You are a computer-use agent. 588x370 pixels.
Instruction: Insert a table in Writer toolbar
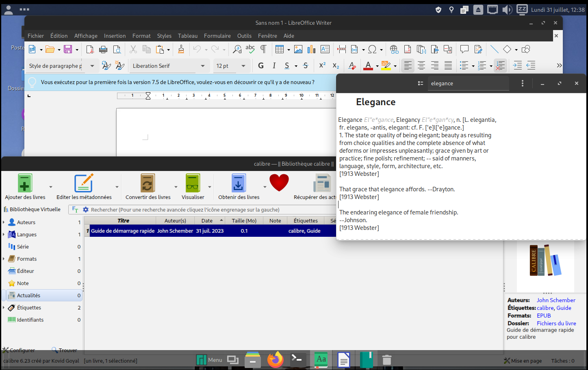point(279,50)
